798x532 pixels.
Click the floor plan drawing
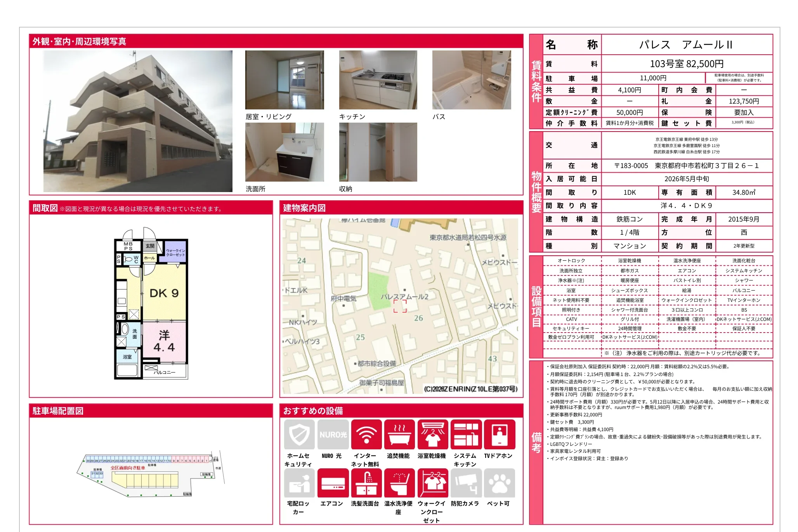pyautogui.click(x=151, y=303)
